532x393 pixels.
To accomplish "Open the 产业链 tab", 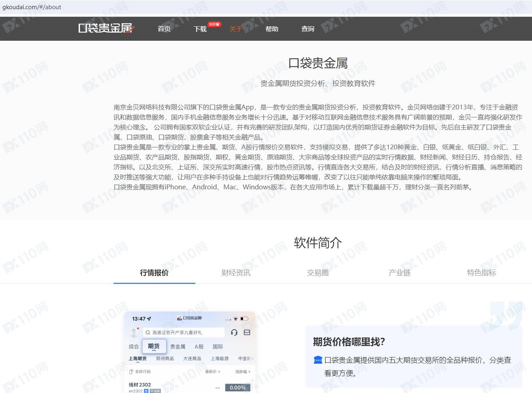I will pos(399,273).
